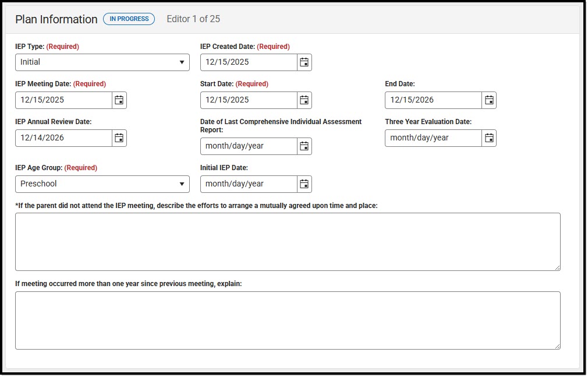Click the IN PROGRESS status badge
The image size is (588, 377).
tap(129, 19)
